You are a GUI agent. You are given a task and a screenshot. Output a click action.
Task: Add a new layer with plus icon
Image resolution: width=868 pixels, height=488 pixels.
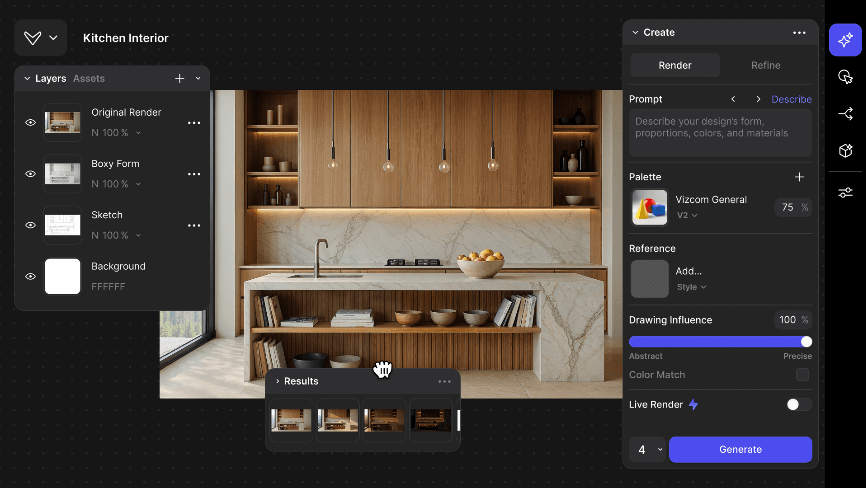179,79
